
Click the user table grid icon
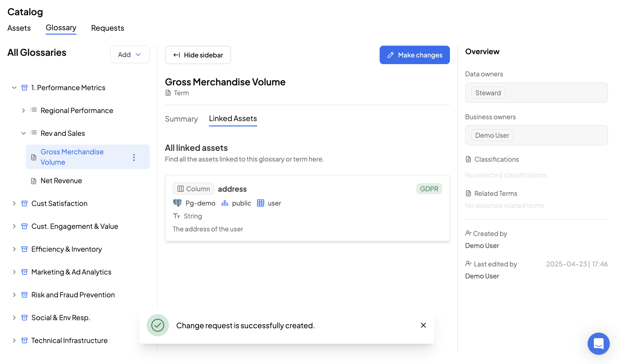(260, 203)
